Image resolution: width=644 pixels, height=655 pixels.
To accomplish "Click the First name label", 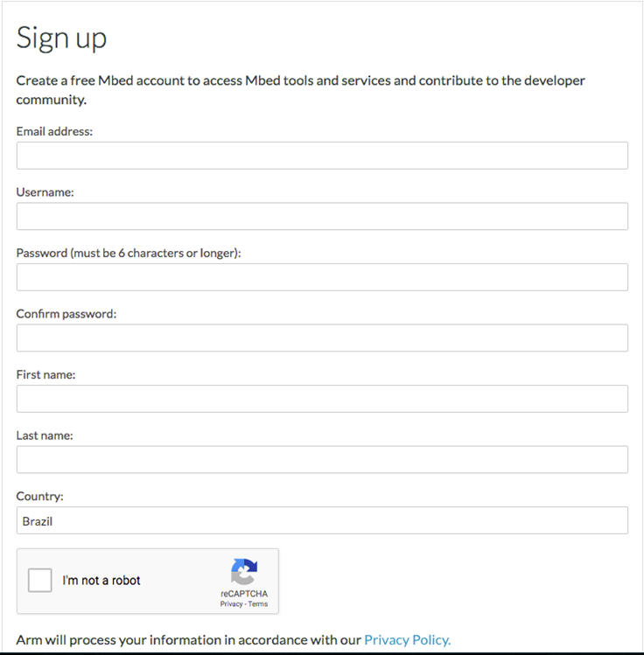I will pos(46,374).
